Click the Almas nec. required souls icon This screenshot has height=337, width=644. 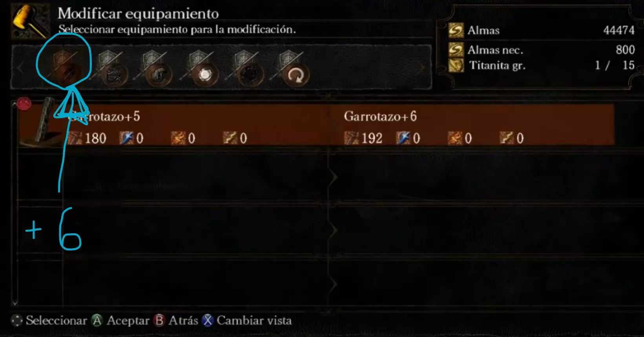(x=456, y=49)
